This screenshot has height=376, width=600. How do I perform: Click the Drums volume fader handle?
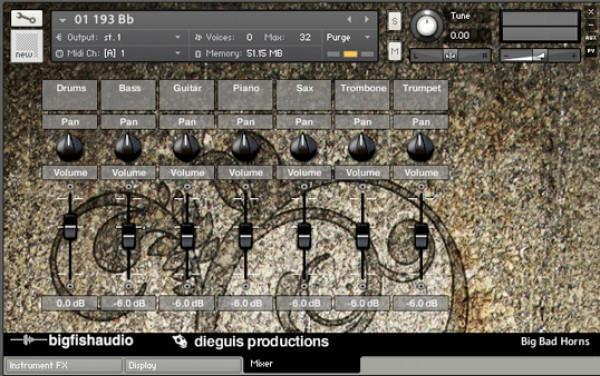coord(70,227)
